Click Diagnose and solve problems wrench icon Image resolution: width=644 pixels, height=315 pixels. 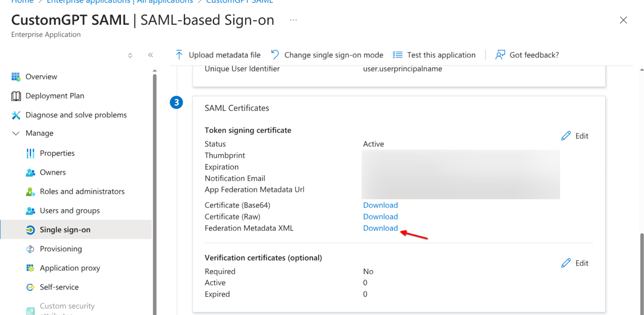tap(16, 115)
